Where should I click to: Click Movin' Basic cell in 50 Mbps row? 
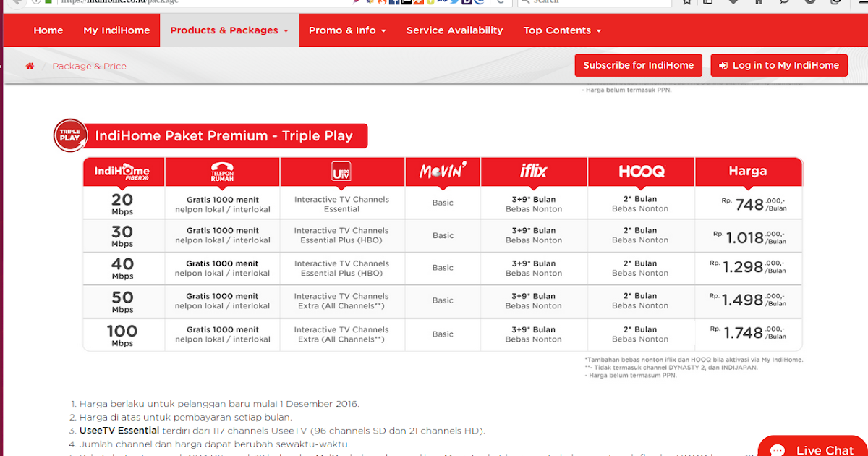pos(443,301)
